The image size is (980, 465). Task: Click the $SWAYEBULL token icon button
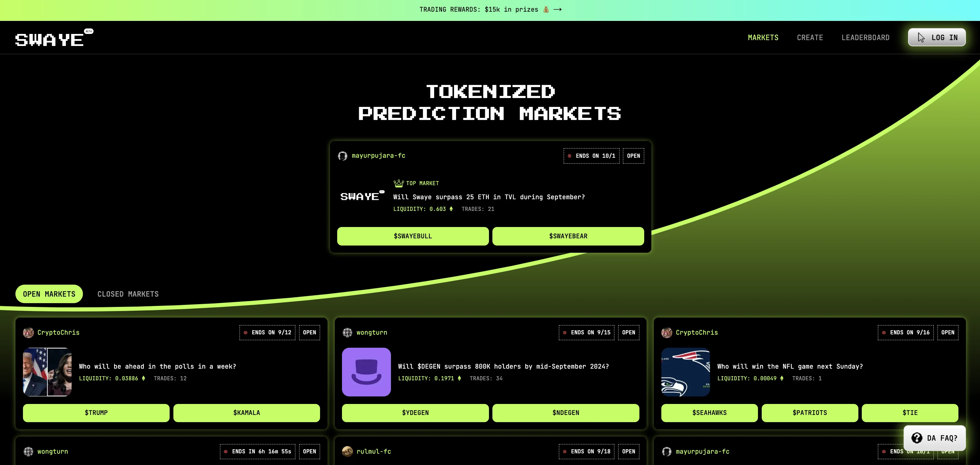coord(413,236)
